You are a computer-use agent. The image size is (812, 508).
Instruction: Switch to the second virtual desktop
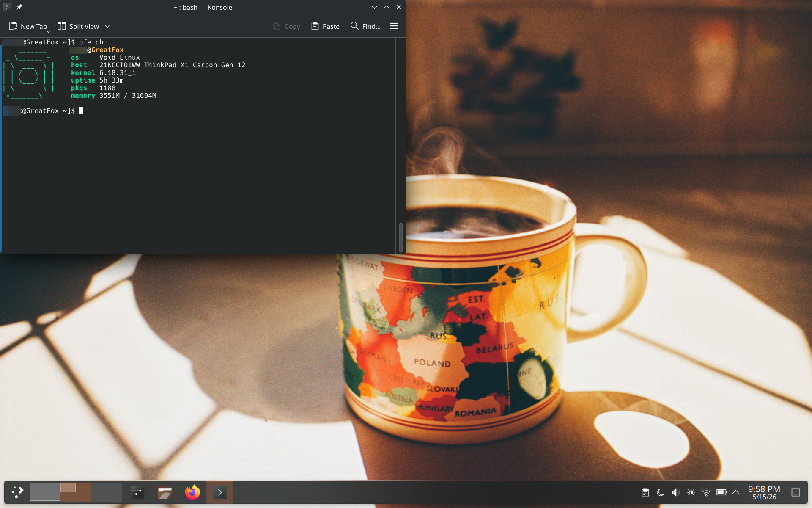point(76,492)
